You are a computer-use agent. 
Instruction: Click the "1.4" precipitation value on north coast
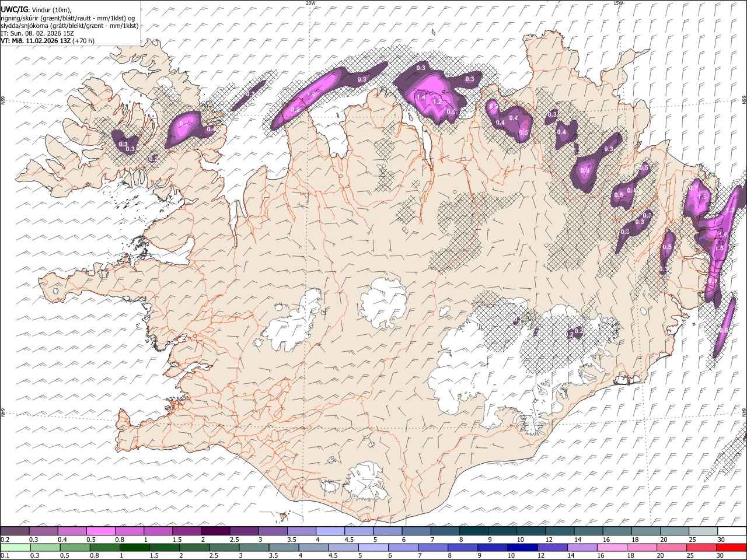tap(421, 97)
